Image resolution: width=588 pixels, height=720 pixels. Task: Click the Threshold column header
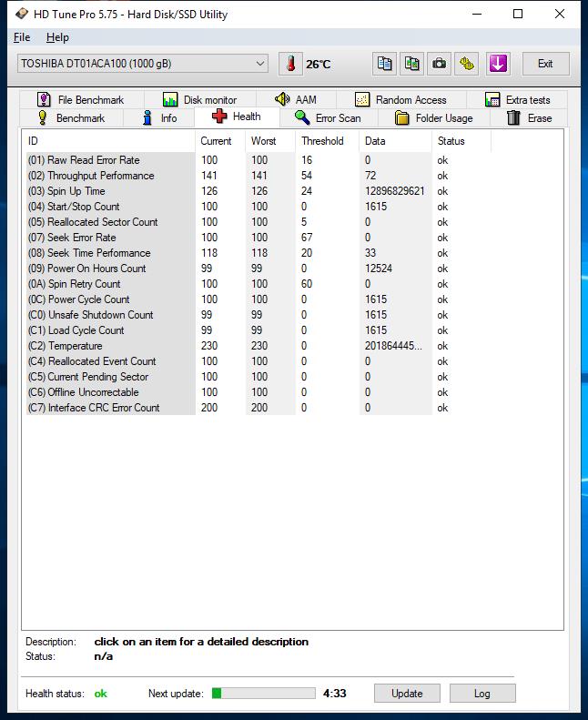[328, 141]
